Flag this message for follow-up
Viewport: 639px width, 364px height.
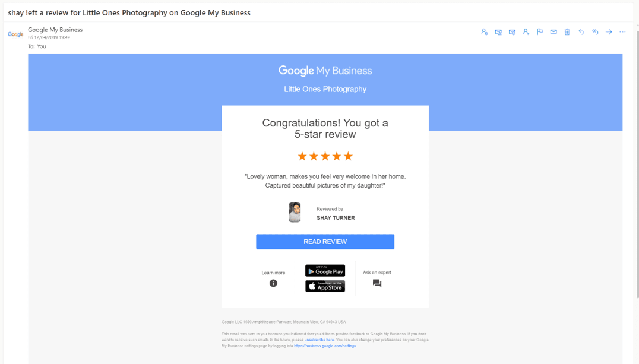click(540, 32)
